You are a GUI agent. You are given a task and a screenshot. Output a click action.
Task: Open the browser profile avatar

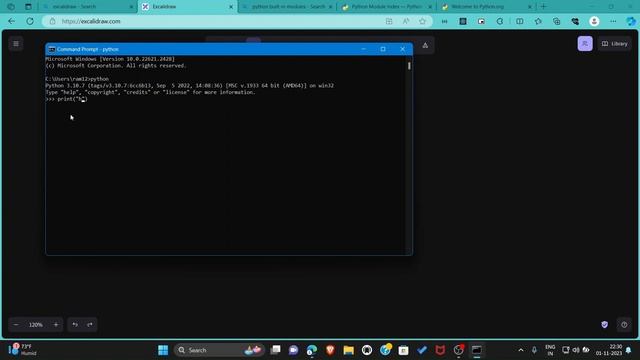coord(594,21)
